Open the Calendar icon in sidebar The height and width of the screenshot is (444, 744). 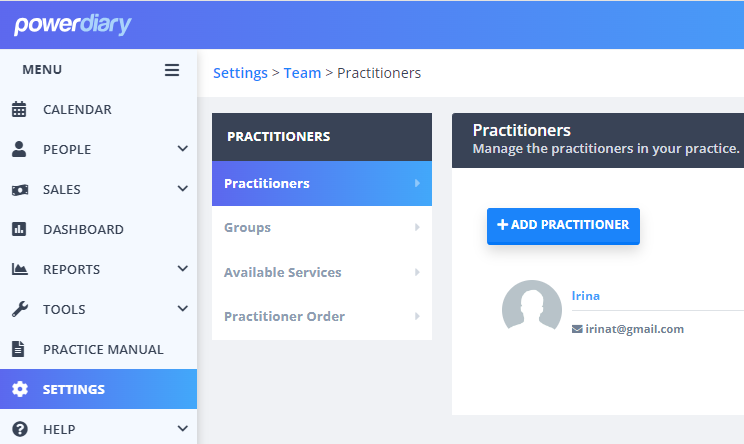click(19, 109)
